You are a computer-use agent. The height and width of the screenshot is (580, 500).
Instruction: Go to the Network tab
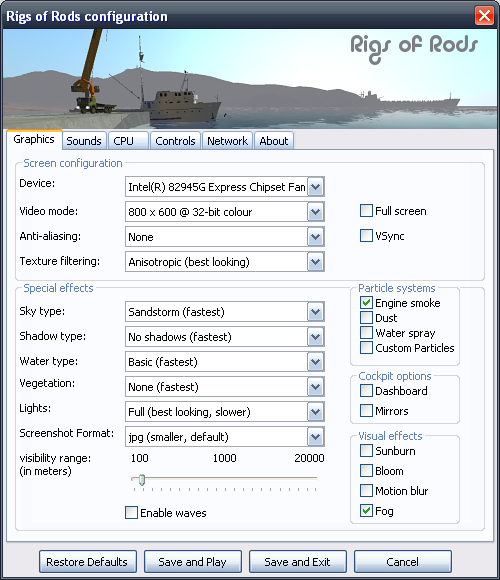click(227, 141)
